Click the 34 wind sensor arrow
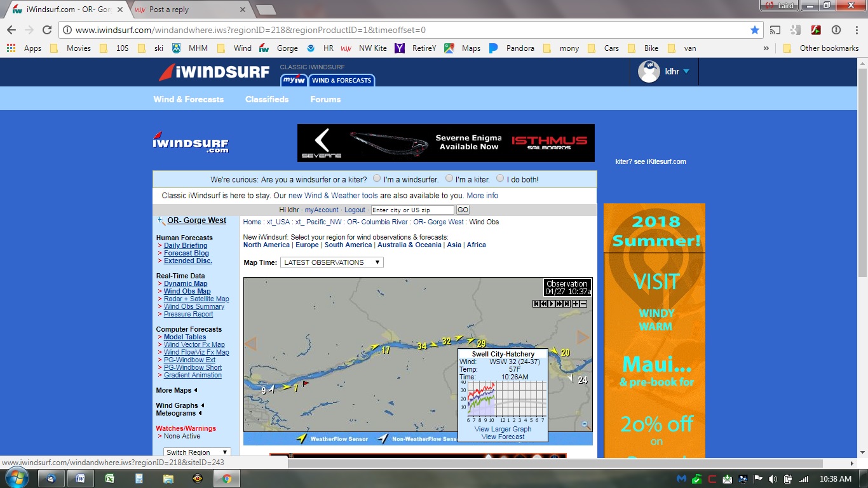 click(x=433, y=344)
